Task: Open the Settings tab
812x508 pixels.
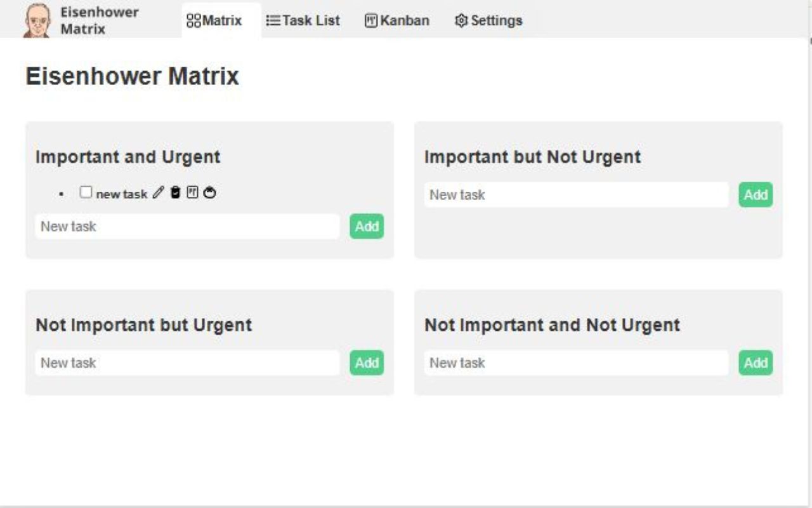Action: (488, 20)
